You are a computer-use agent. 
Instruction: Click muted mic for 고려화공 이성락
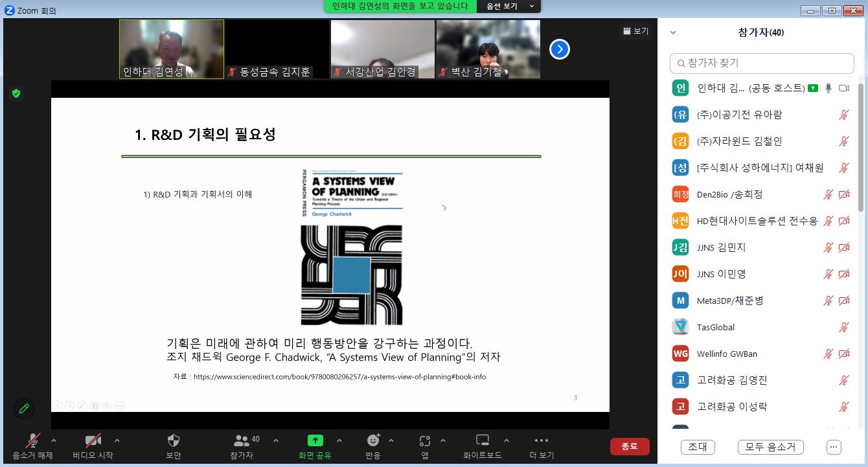click(x=843, y=407)
